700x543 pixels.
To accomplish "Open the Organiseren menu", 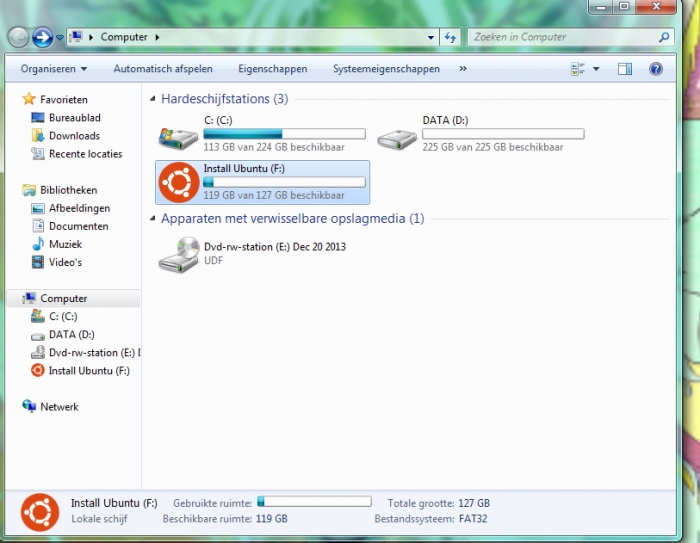I will pyautogui.click(x=54, y=69).
